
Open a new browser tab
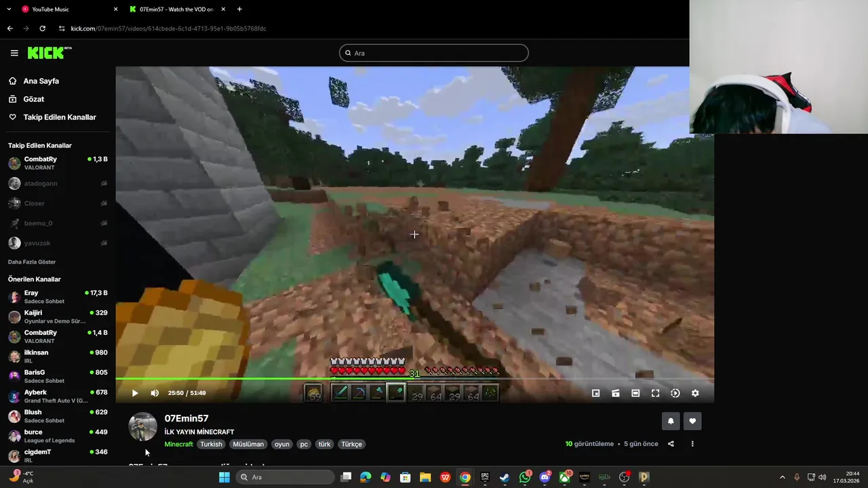[239, 9]
